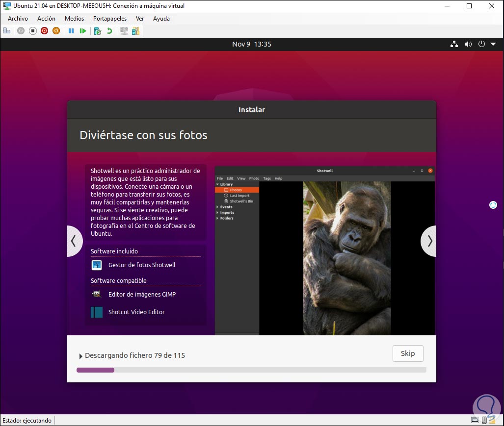The width and height of the screenshot is (504, 426).
Task: Click the installation progress bar
Action: [x=251, y=370]
